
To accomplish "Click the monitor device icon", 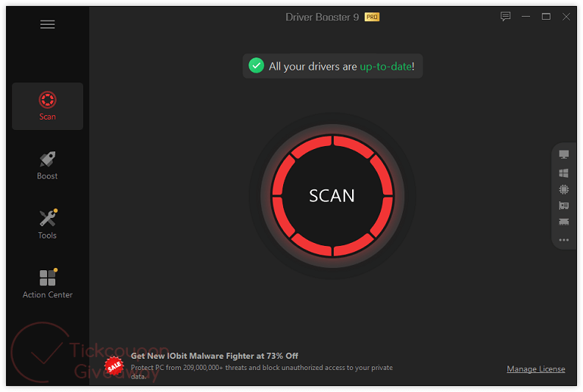I will pos(563,154).
